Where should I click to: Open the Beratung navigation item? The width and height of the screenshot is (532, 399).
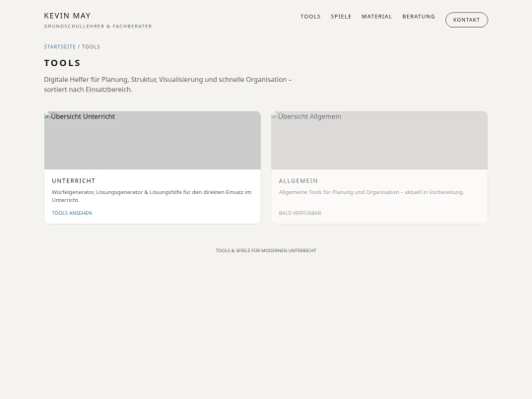(x=419, y=17)
